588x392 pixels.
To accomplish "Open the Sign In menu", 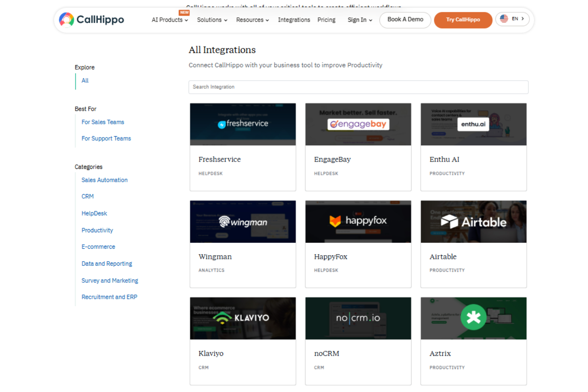I will [359, 20].
